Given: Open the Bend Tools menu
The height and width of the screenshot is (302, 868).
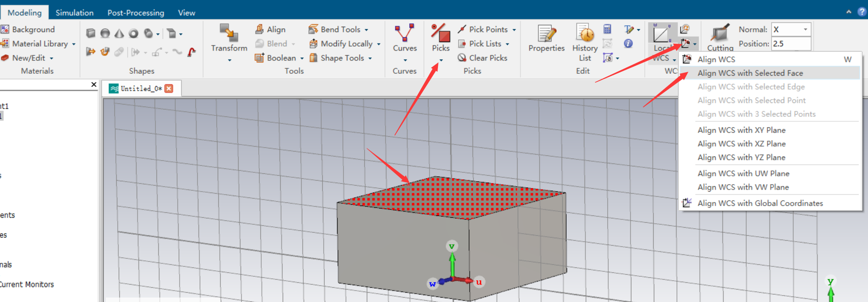Looking at the screenshot, I should click(x=338, y=29).
